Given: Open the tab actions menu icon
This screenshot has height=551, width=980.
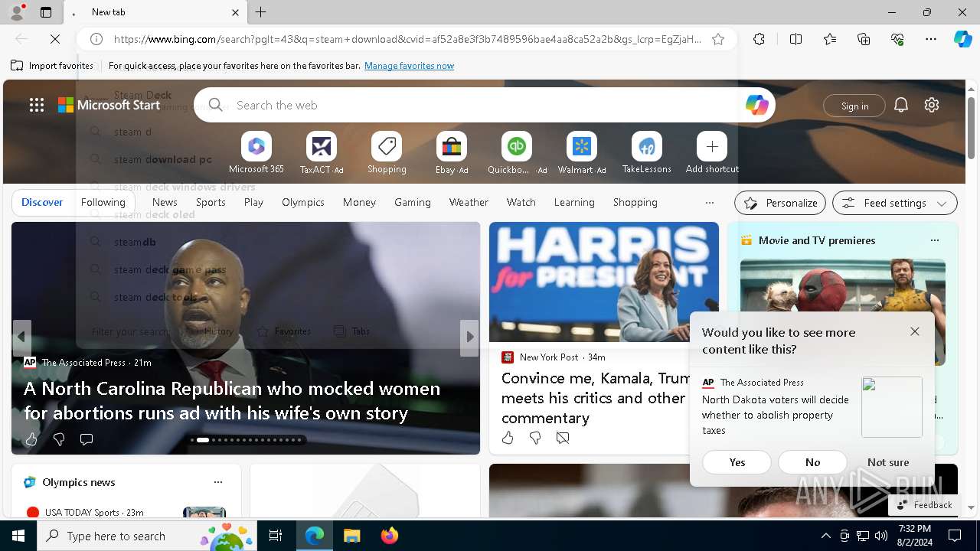Looking at the screenshot, I should coord(46,12).
